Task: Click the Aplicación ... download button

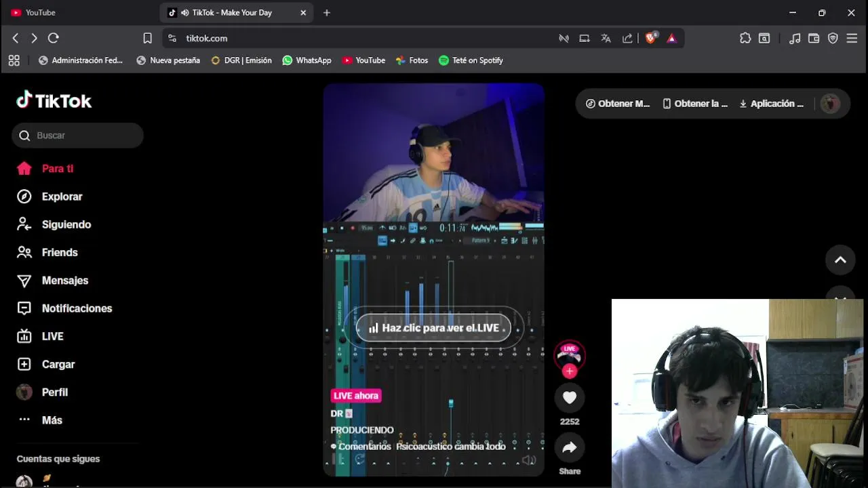Action: [772, 104]
